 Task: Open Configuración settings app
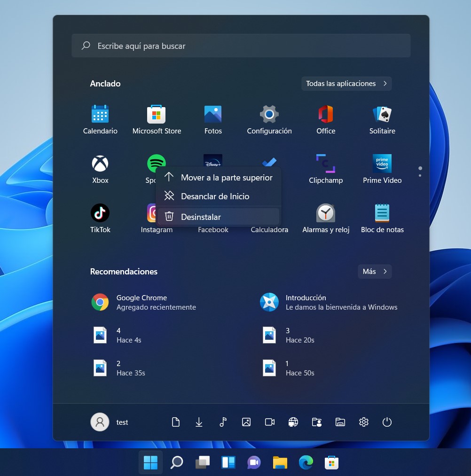click(269, 119)
